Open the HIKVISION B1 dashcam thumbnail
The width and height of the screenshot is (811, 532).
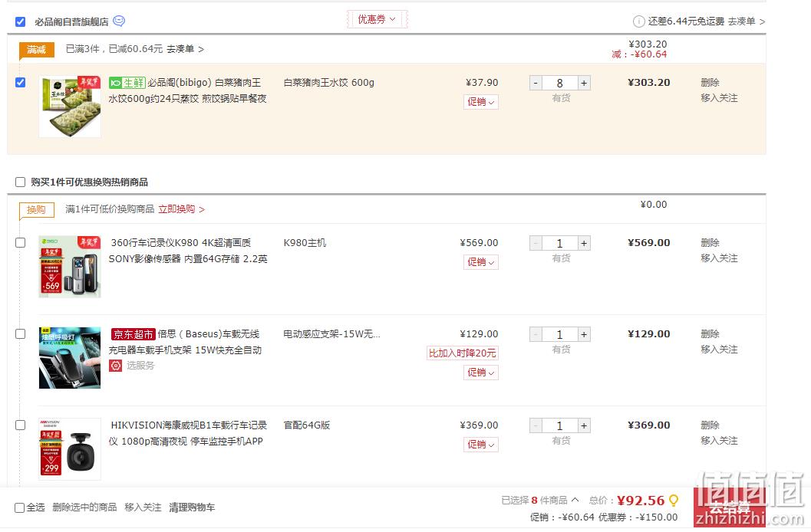click(x=70, y=449)
